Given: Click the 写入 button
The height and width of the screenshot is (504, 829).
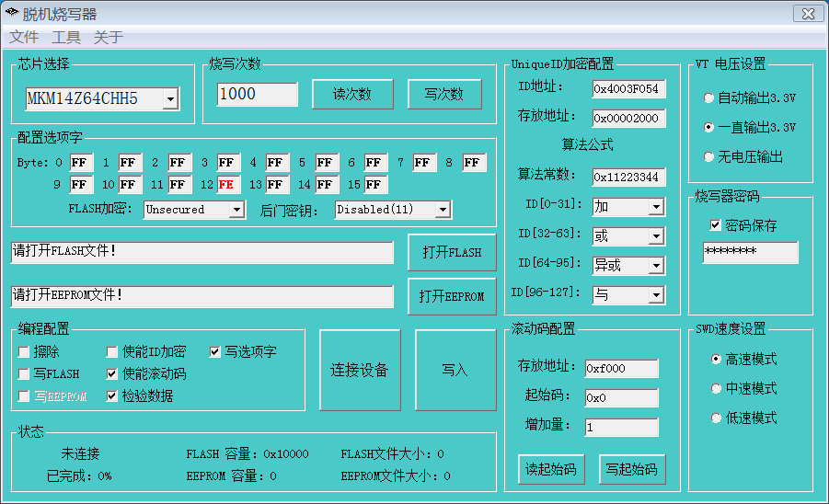Looking at the screenshot, I should pos(455,370).
